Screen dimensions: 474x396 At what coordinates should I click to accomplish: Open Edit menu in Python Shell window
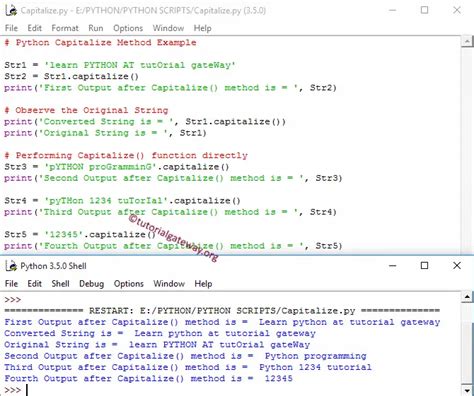34,284
